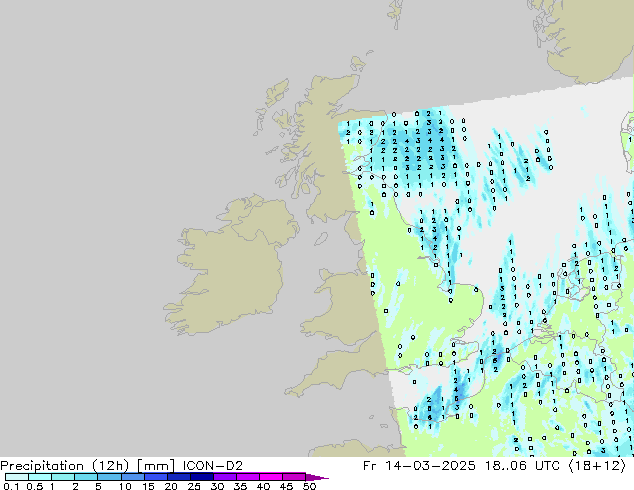Image resolution: width=634 pixels, height=490 pixels.
Task: Click the 2–5 mm legend color swatch
Action: [x=86, y=477]
